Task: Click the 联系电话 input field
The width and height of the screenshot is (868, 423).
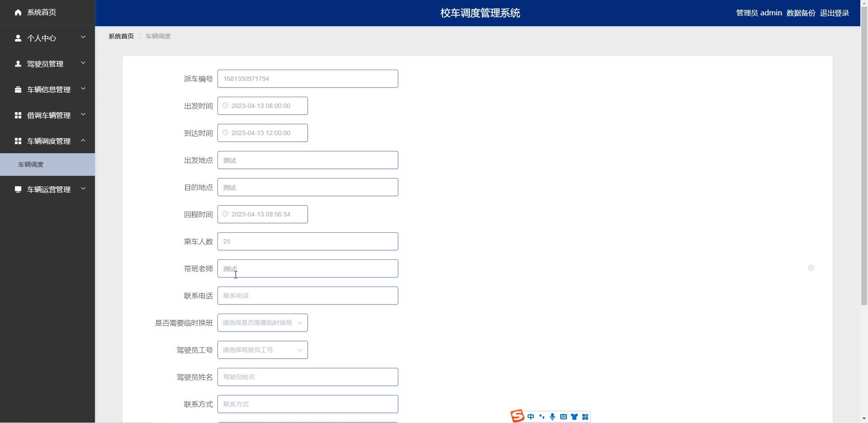Action: pyautogui.click(x=307, y=295)
